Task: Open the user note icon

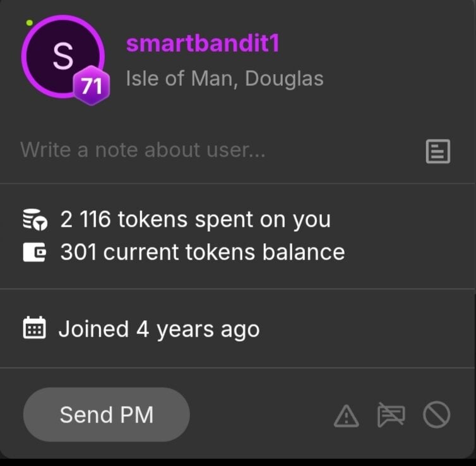Action: coord(438,152)
